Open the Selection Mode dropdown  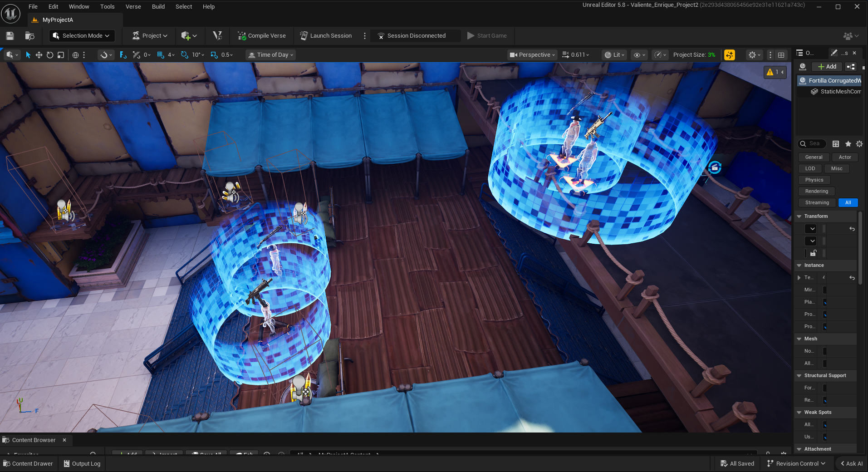pos(82,36)
